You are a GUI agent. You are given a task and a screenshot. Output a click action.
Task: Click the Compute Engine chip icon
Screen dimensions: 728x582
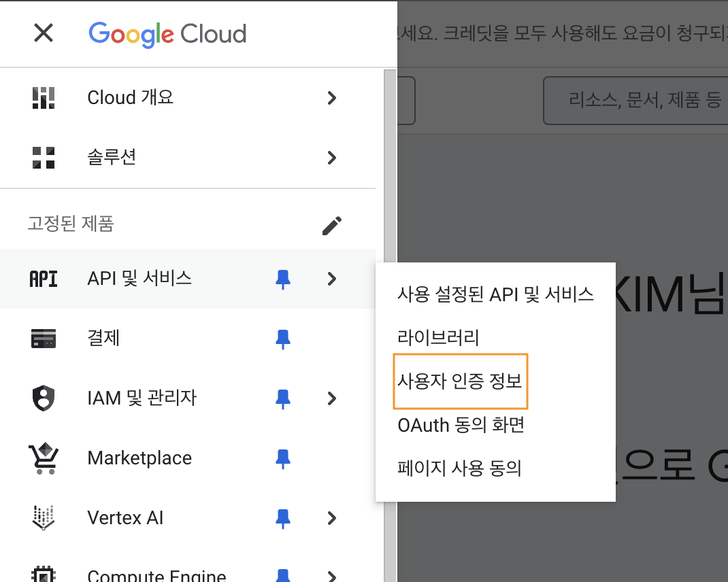point(44,575)
